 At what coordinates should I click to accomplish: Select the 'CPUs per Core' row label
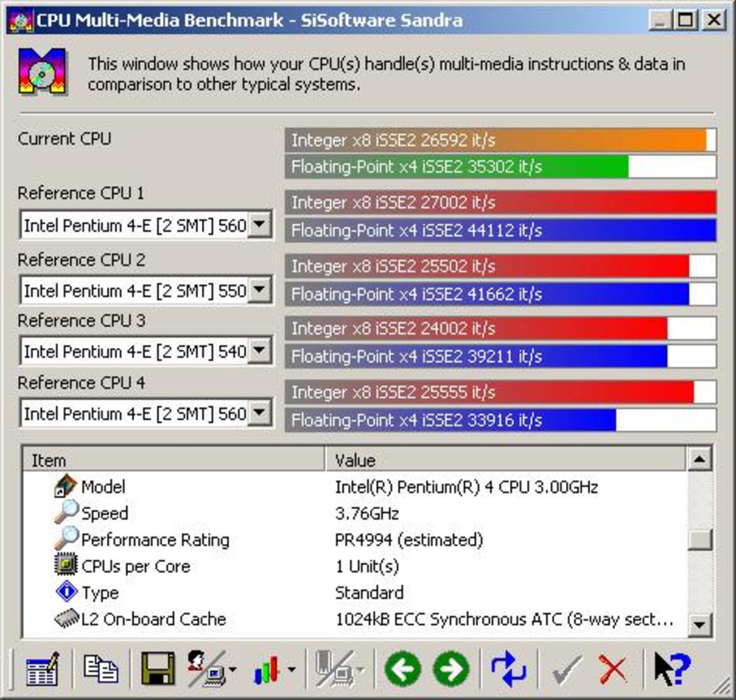coord(136,566)
